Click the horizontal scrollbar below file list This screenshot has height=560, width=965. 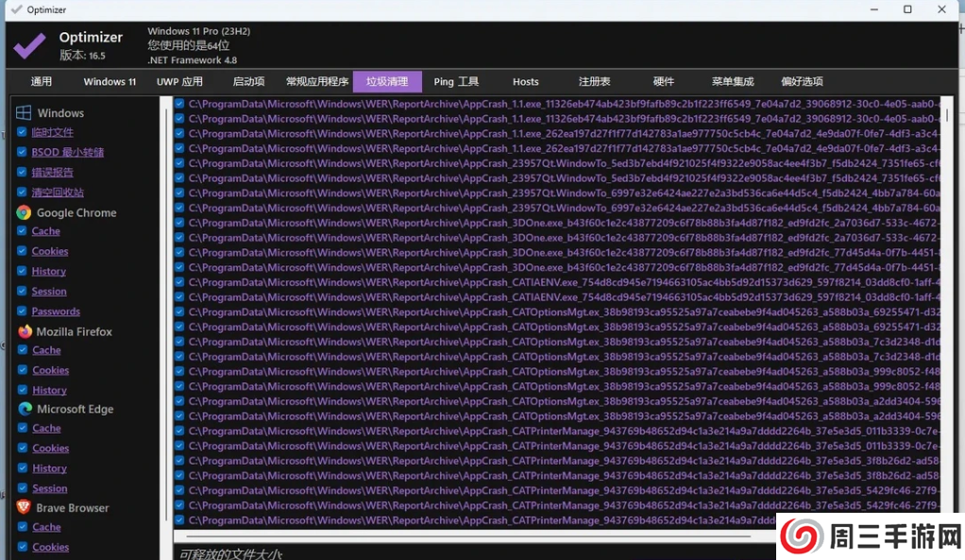pyautogui.click(x=472, y=535)
